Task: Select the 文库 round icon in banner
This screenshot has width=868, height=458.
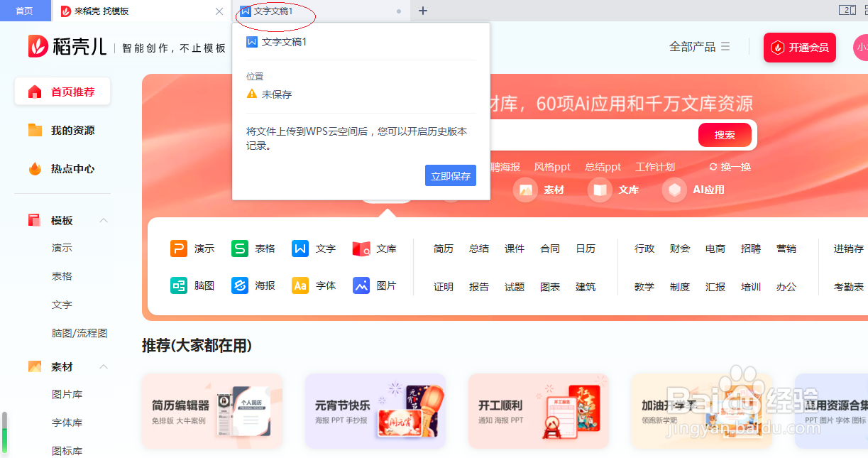Action: click(x=600, y=190)
